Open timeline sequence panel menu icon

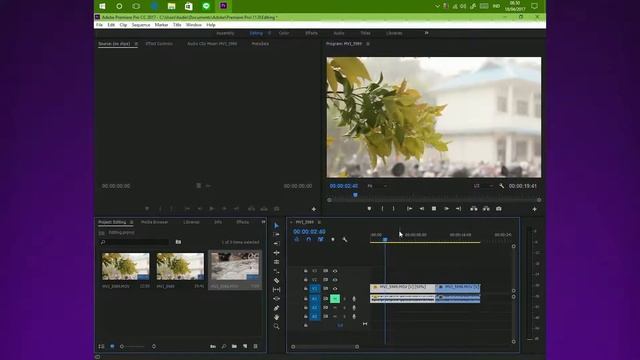click(319, 222)
